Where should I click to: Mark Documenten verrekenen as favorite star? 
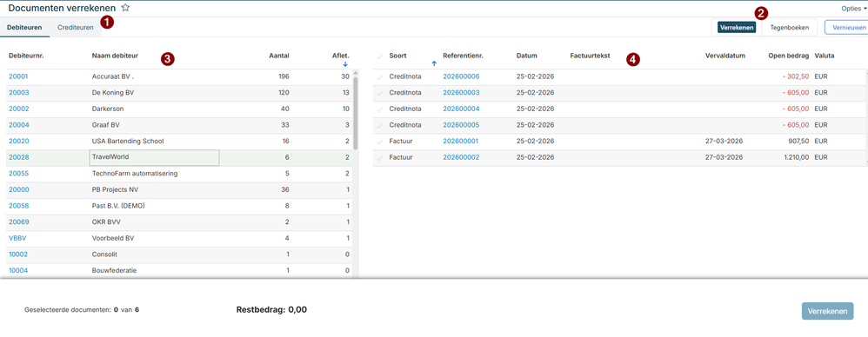[x=125, y=8]
